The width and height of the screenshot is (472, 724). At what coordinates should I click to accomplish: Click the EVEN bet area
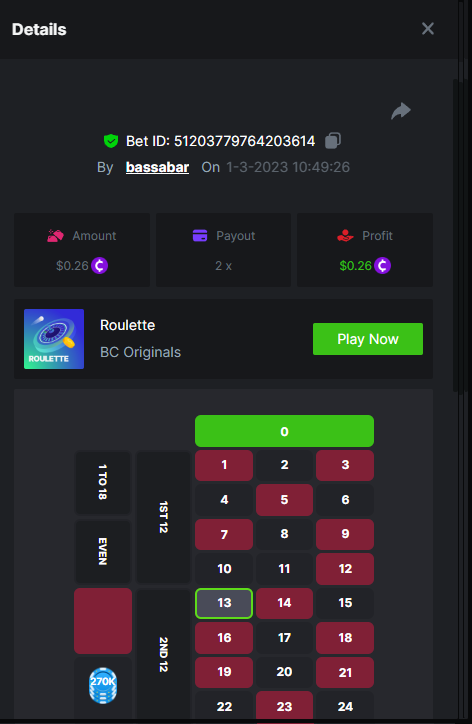tap(103, 551)
